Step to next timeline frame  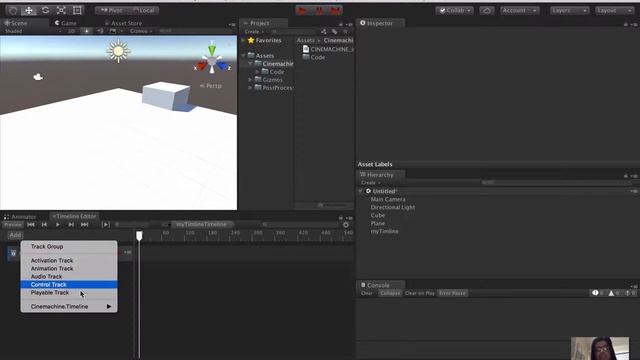71,224
